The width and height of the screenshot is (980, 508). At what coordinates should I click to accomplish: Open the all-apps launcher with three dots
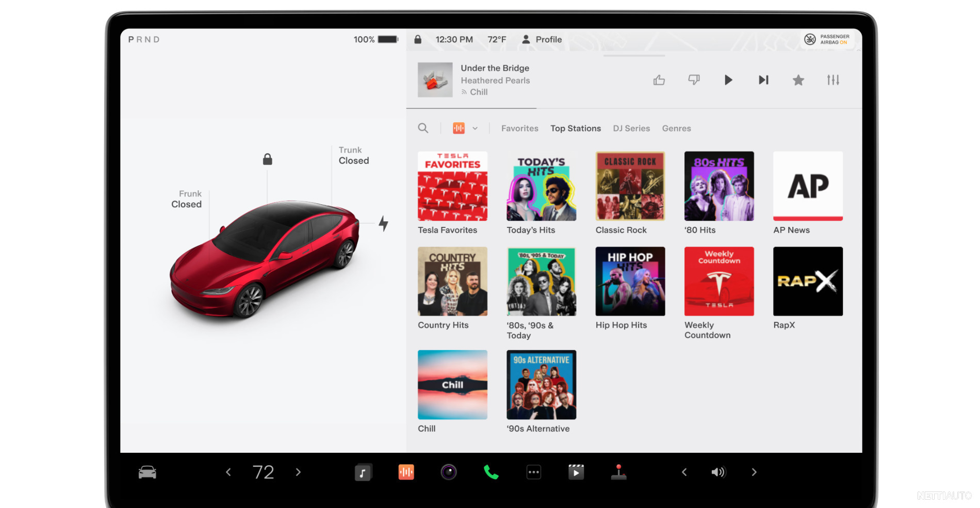[x=534, y=472]
